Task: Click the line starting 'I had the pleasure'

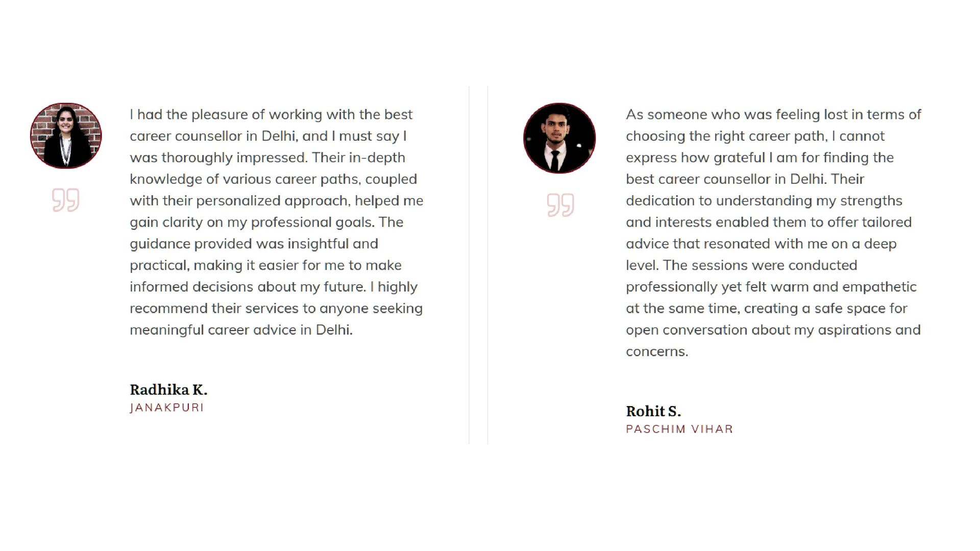Action: (x=271, y=115)
